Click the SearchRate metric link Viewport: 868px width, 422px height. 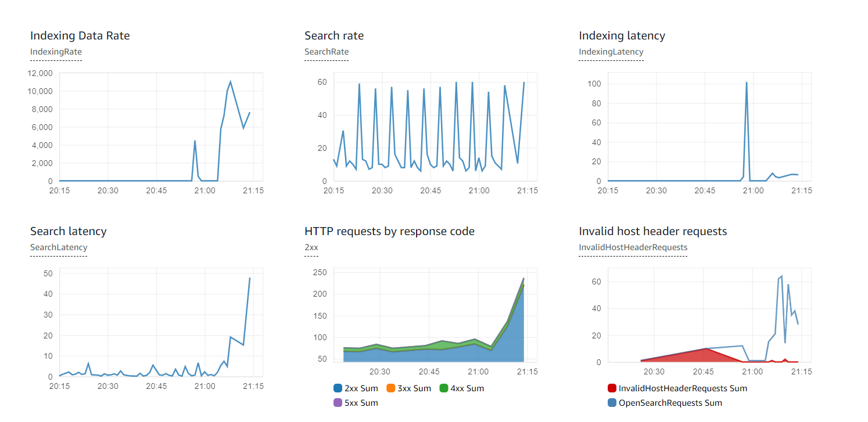pos(327,52)
